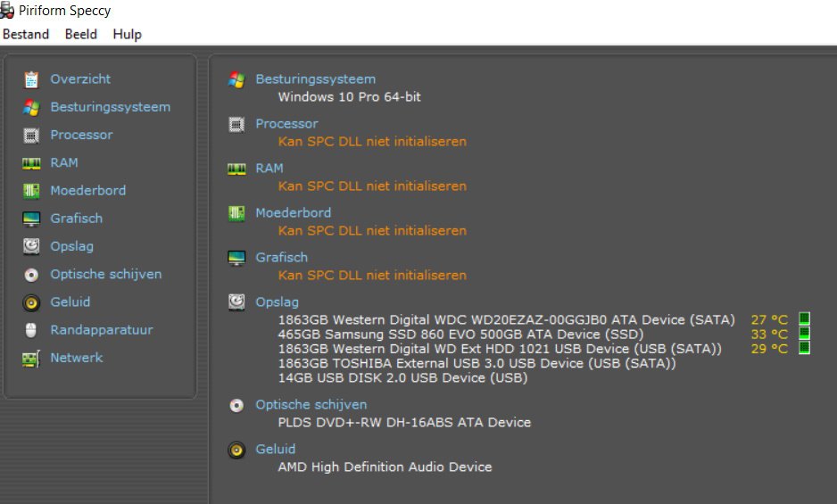Click the Piriform Speccy title bar icon
Image resolution: width=837 pixels, height=504 pixels.
[x=7, y=10]
